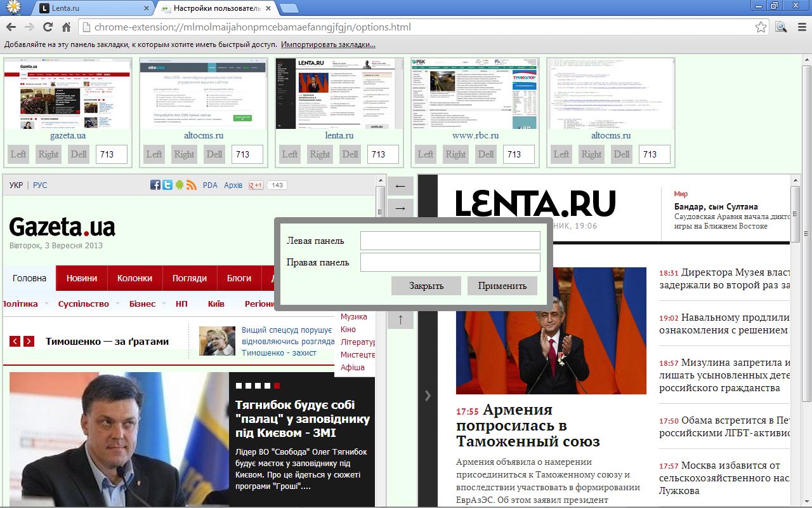812x508 pixels.
Task: Open the Блоги menu item
Action: (x=239, y=278)
